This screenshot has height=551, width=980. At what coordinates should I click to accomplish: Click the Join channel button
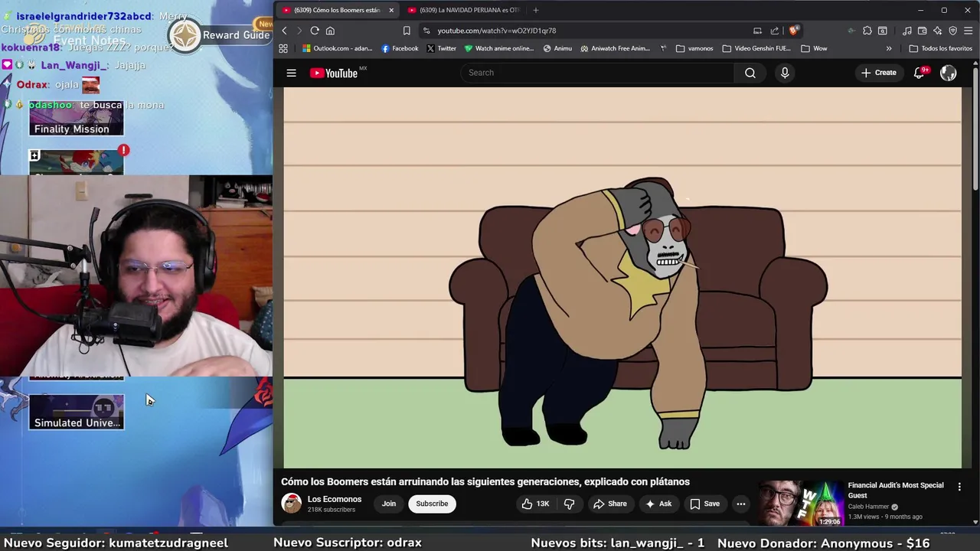[389, 504]
